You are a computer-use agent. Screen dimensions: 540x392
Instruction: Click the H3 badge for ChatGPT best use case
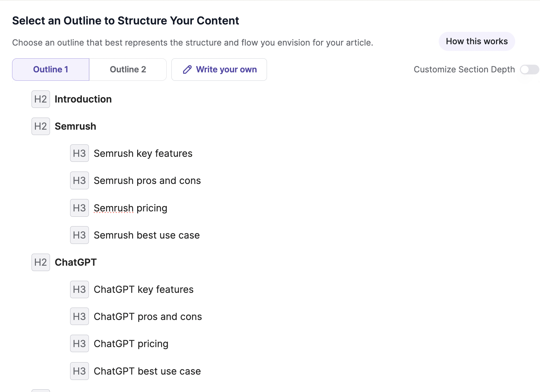[79, 371]
